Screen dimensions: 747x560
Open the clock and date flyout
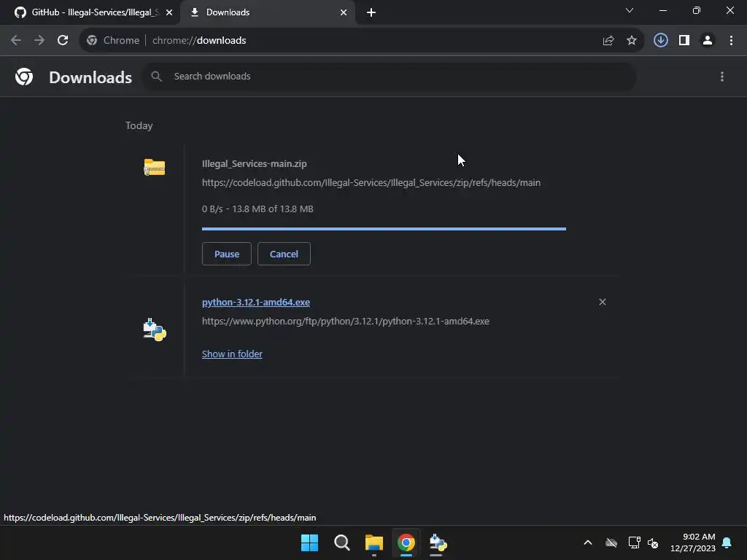click(693, 542)
